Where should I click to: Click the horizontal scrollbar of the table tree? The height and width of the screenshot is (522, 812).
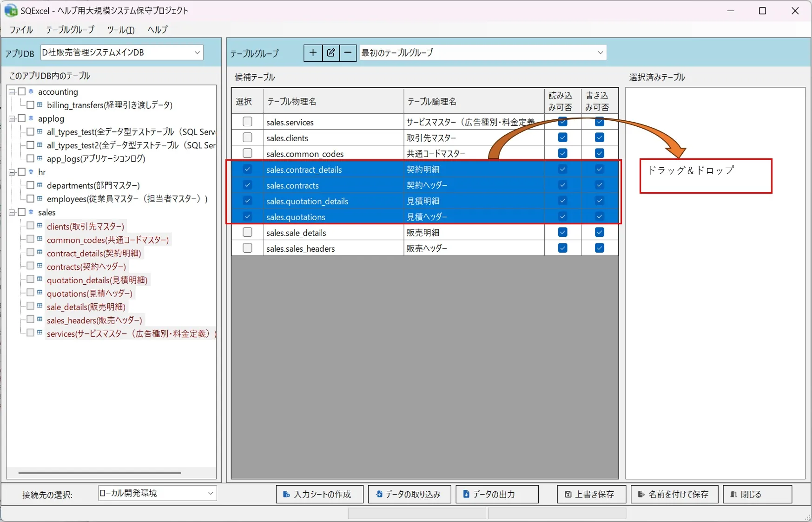point(100,473)
